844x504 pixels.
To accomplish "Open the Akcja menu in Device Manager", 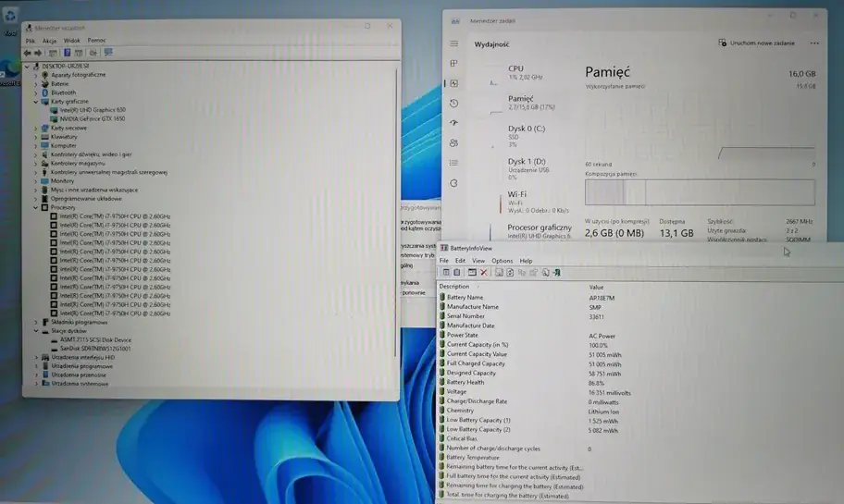I will pos(49,41).
